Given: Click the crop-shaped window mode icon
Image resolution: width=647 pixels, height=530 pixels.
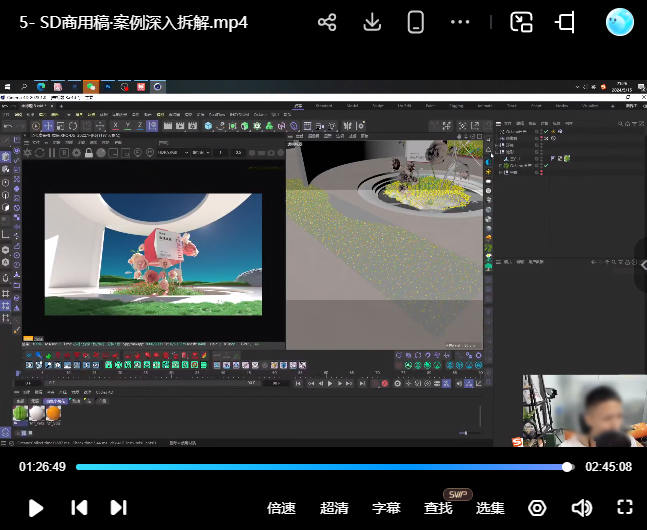Looking at the screenshot, I should pyautogui.click(x=566, y=22).
